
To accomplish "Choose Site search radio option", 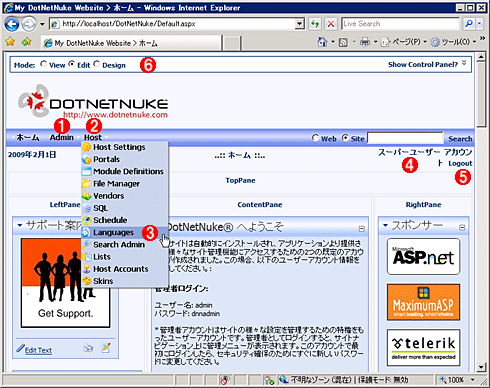I will click(x=345, y=138).
